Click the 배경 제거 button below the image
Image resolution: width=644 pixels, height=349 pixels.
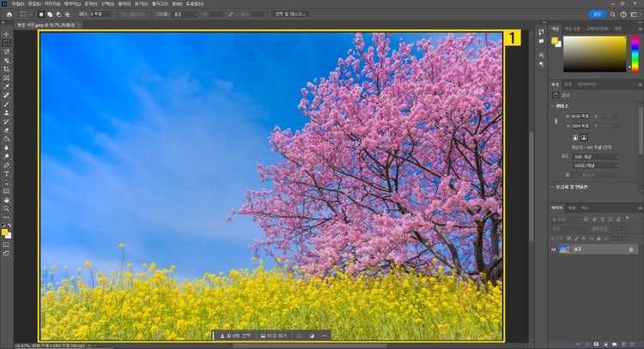point(275,335)
